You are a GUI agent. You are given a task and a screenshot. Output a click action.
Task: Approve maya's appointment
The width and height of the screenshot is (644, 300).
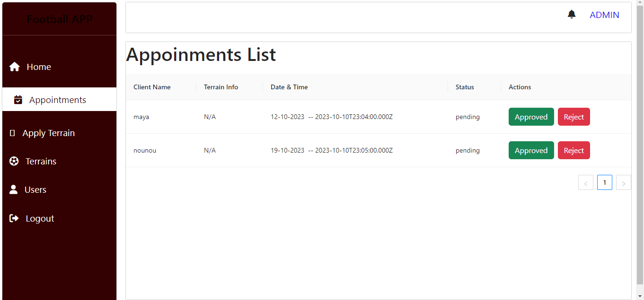(x=531, y=117)
